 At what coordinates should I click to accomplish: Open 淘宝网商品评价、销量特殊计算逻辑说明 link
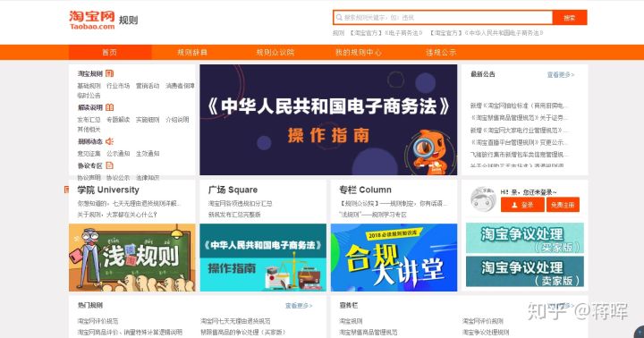point(130,332)
